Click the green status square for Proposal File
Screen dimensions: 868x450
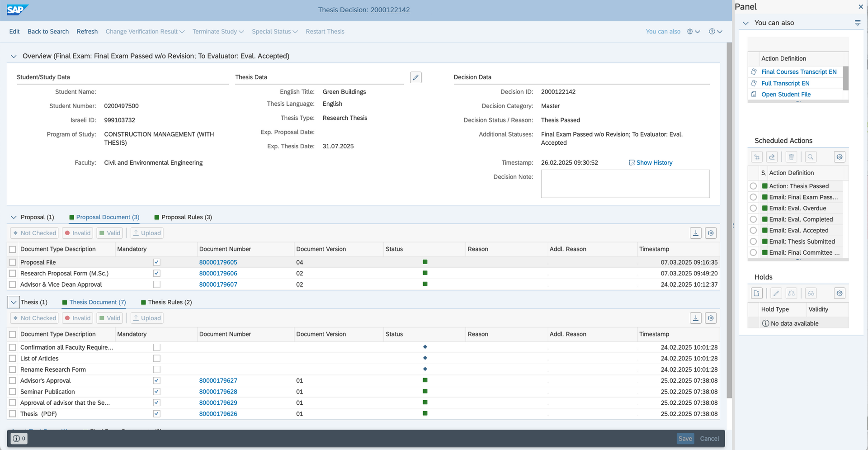coord(425,262)
